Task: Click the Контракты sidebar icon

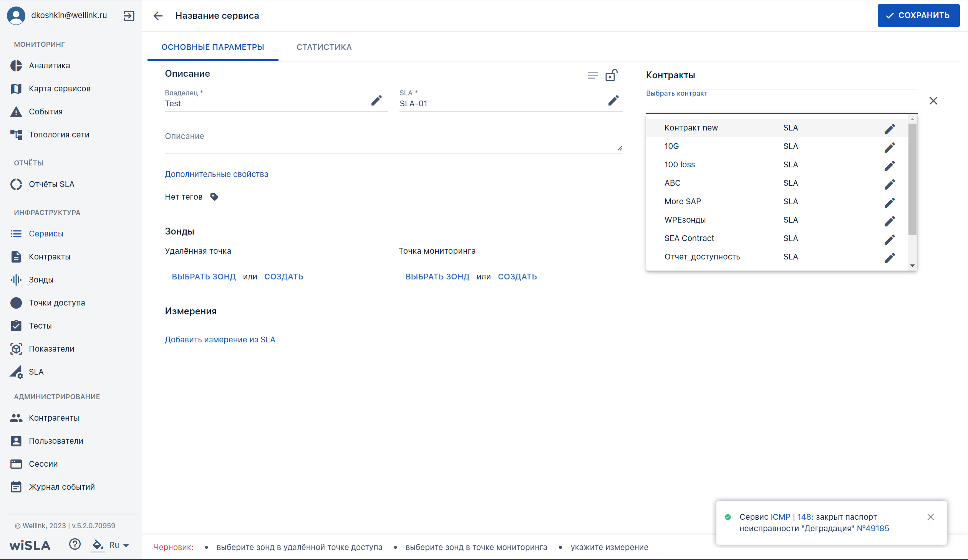Action: click(x=16, y=257)
